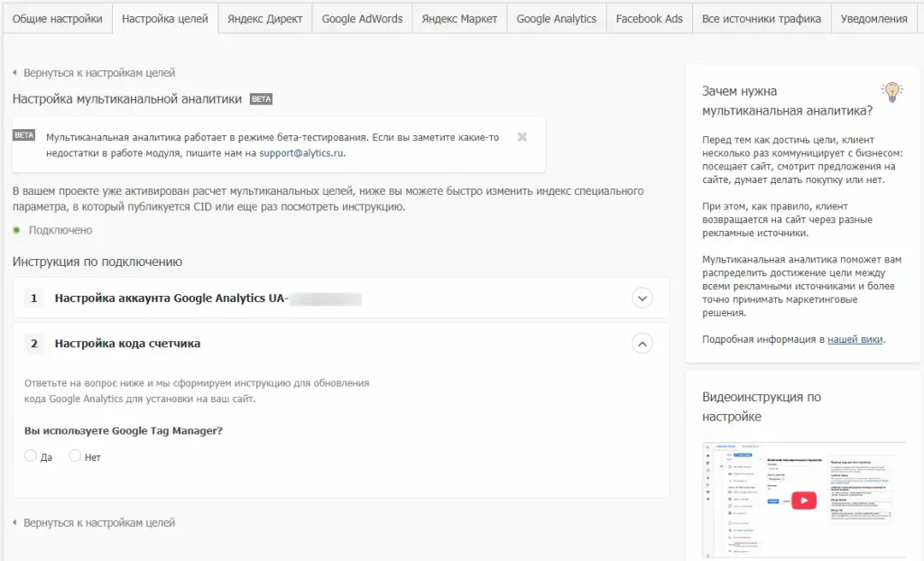Click the lightbulb icon in help panel
The image size is (924, 561).
[892, 92]
